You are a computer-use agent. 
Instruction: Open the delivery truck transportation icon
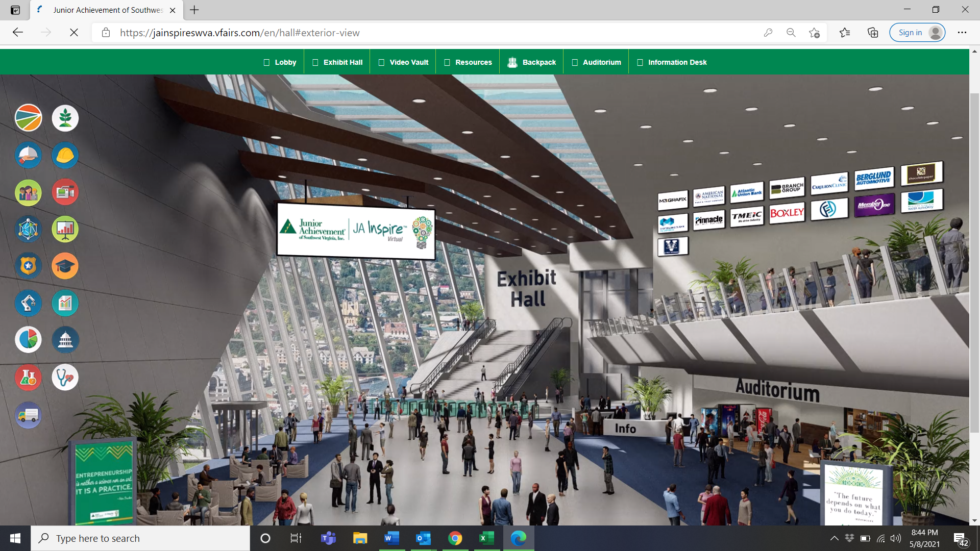click(28, 415)
